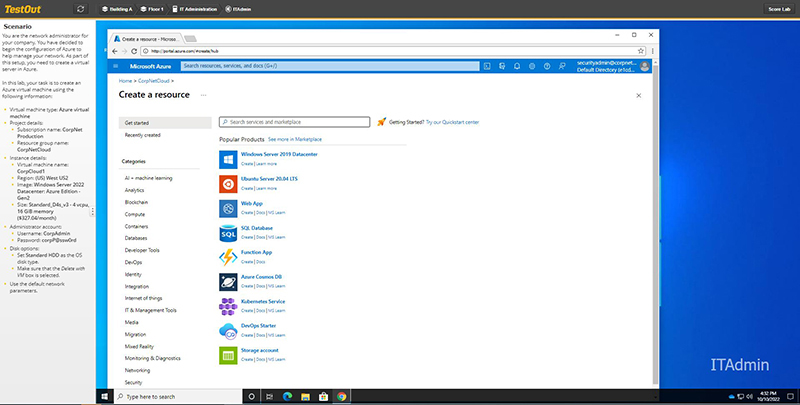
Task: Open Microsoft Store from the taskbar
Action: tap(323, 396)
